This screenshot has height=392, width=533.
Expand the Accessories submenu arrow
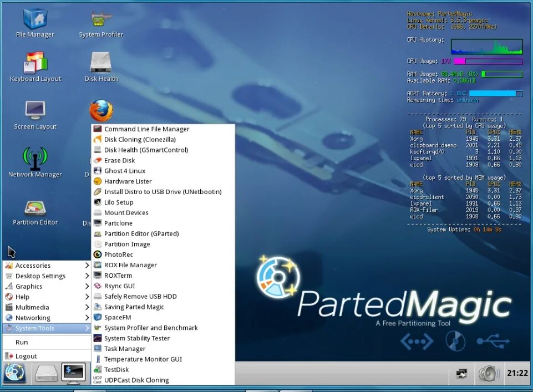(x=87, y=265)
